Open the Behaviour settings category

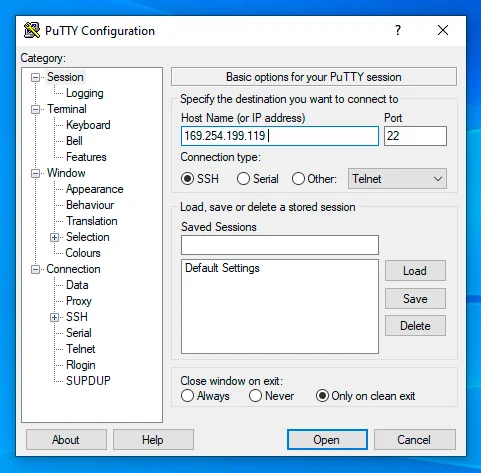point(90,205)
